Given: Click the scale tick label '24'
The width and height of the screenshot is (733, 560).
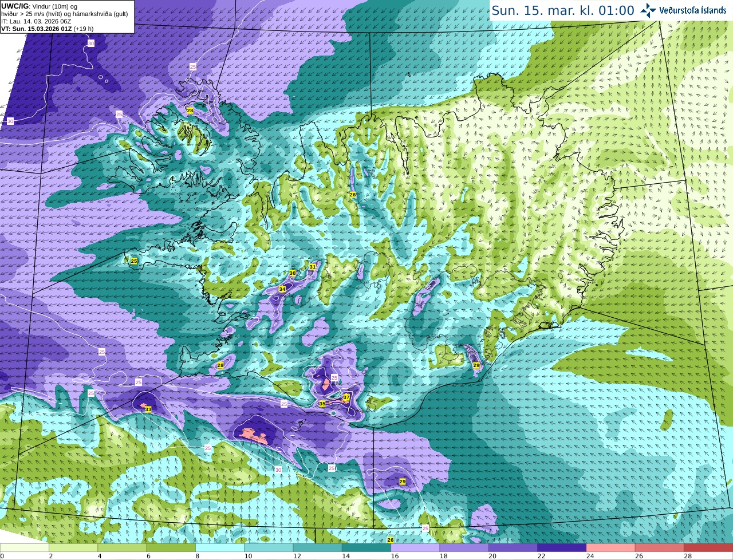Looking at the screenshot, I should pyautogui.click(x=590, y=556).
